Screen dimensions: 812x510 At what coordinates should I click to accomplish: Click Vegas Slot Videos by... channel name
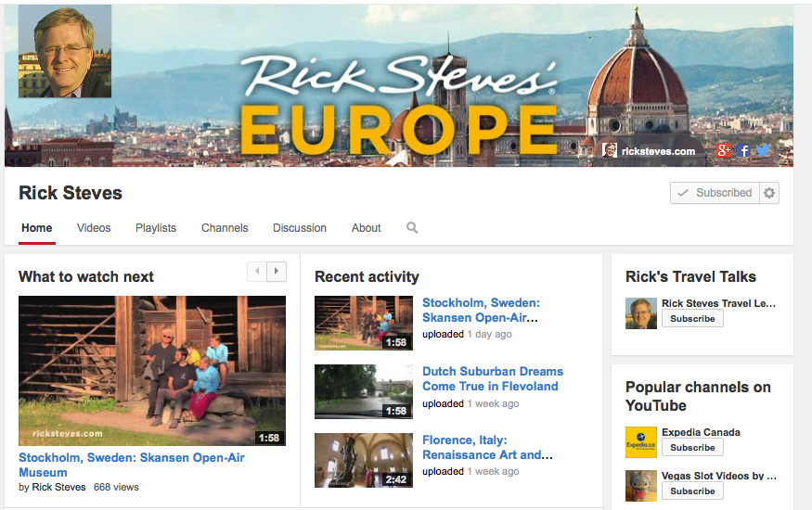[x=719, y=476]
